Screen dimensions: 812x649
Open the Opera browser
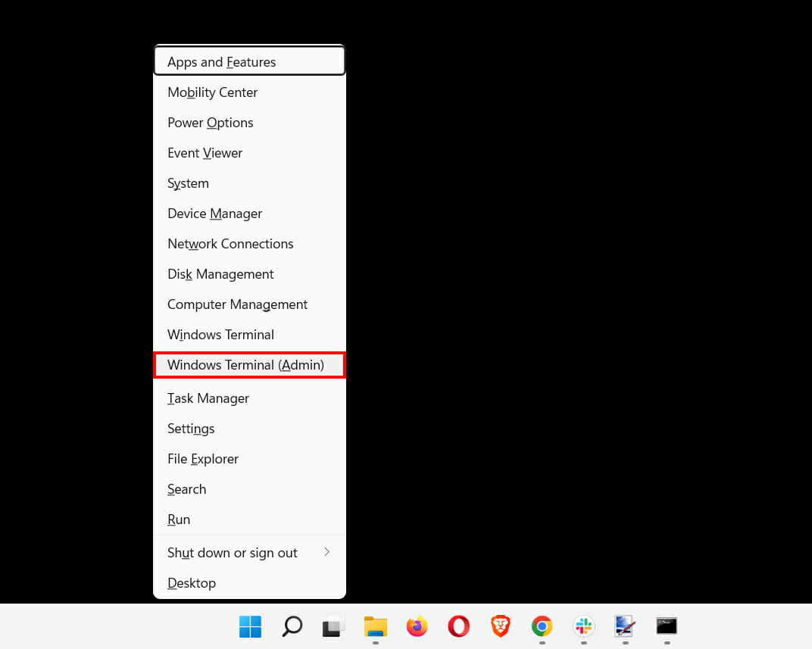click(458, 627)
